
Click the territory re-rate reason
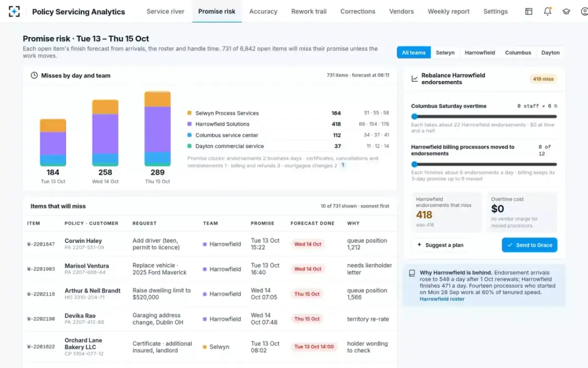click(368, 319)
